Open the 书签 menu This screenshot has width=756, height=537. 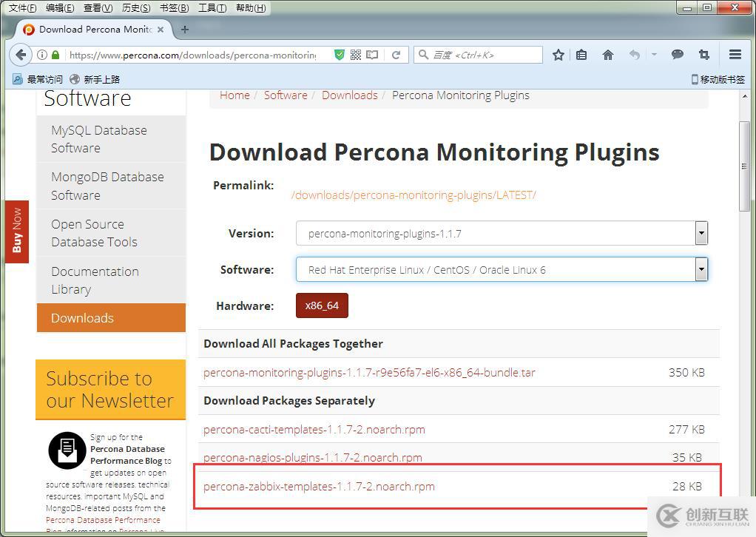172,8
